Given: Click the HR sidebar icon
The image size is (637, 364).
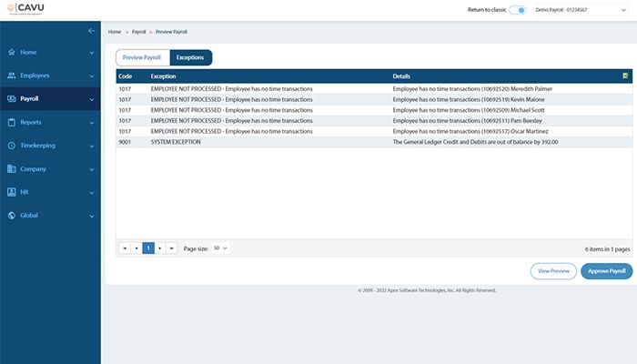Looking at the screenshot, I should click(11, 192).
